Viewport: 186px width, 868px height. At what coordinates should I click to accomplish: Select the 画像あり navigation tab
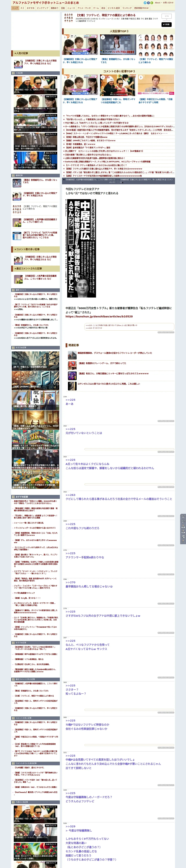(x=55, y=8)
